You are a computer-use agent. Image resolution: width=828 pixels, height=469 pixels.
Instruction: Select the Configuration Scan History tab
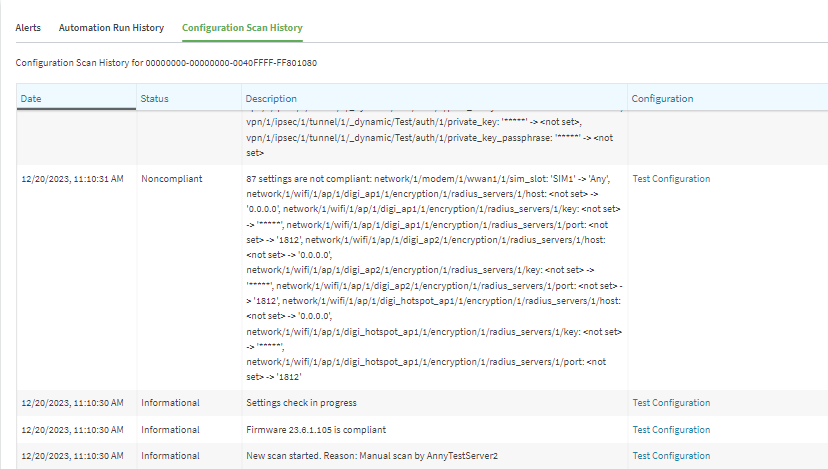(242, 28)
